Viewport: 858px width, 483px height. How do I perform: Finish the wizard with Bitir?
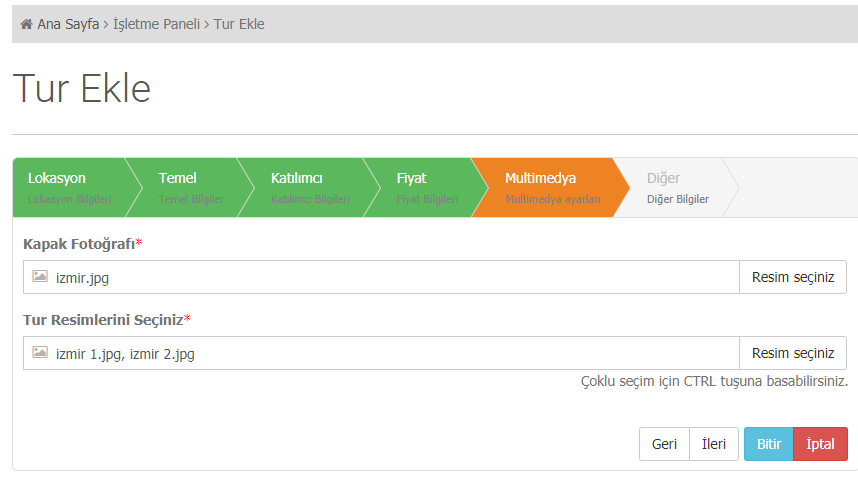769,444
